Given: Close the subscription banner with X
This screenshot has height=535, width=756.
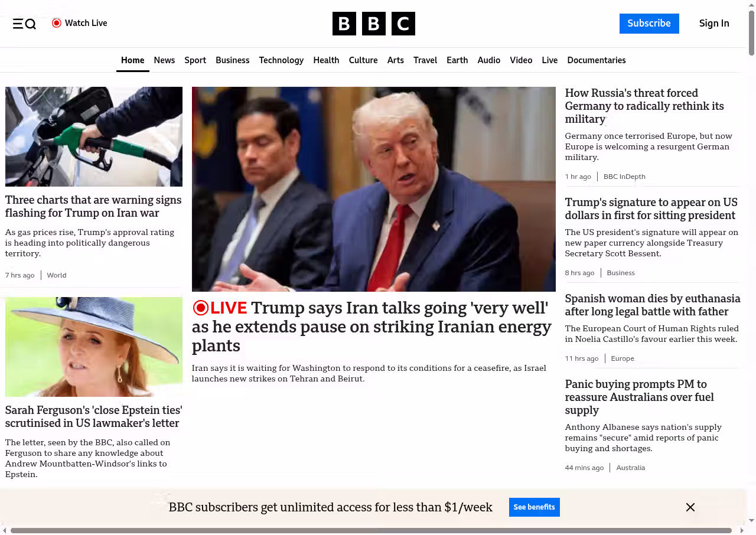Looking at the screenshot, I should pos(690,507).
